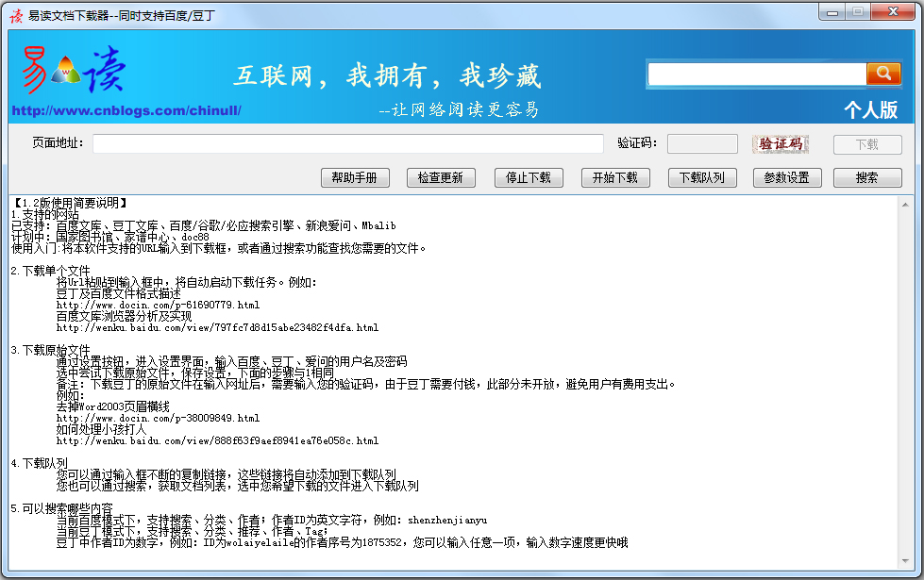Open the 下载队列 download queue

click(x=701, y=177)
